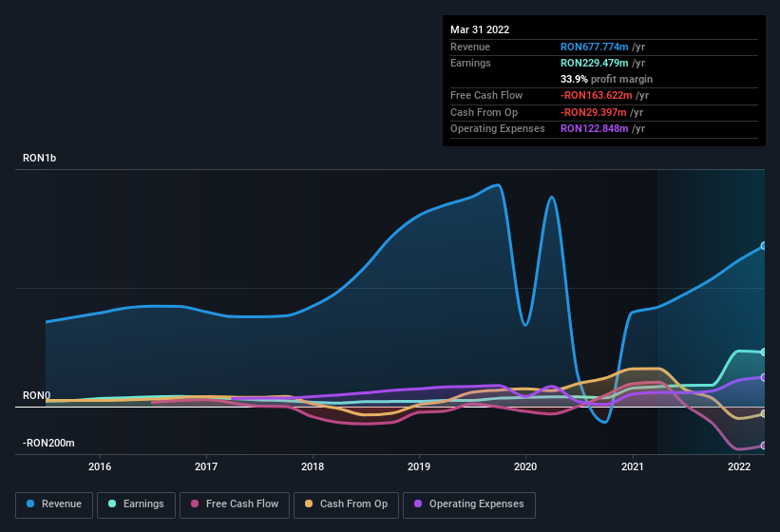
Task: Click the 2019 x-axis label
Action: (x=419, y=466)
